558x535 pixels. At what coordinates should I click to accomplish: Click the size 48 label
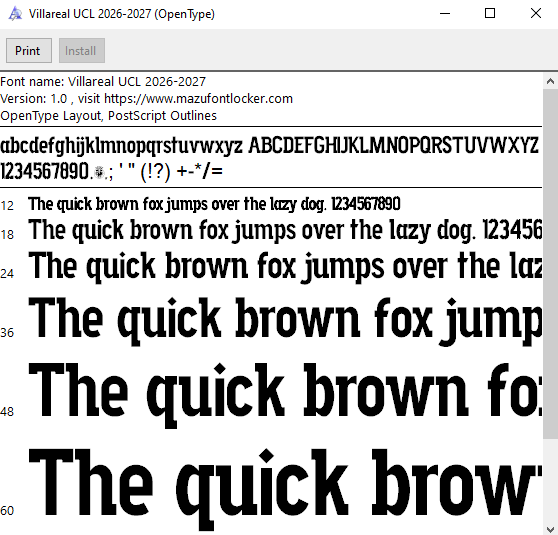click(x=7, y=412)
